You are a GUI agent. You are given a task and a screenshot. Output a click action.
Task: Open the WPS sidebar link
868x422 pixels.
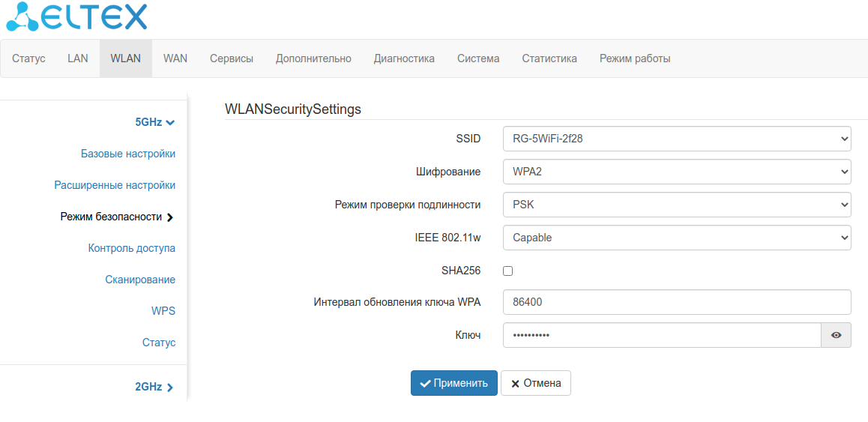163,311
